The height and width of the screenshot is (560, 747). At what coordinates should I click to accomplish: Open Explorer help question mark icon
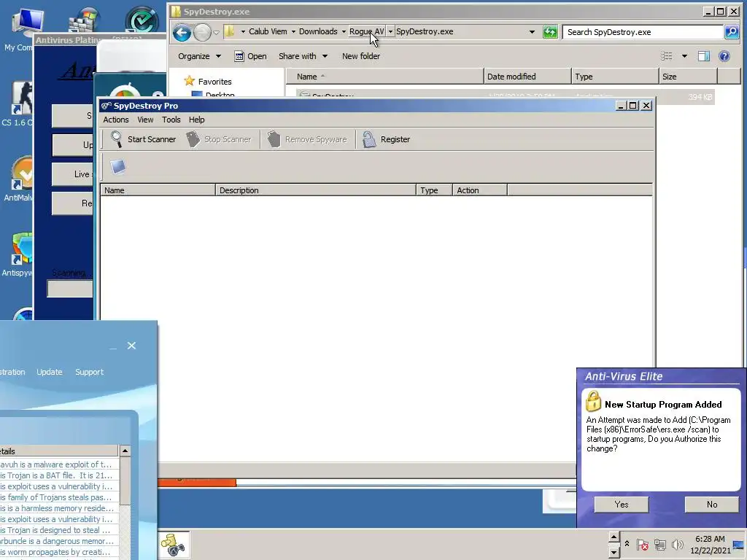(x=724, y=56)
